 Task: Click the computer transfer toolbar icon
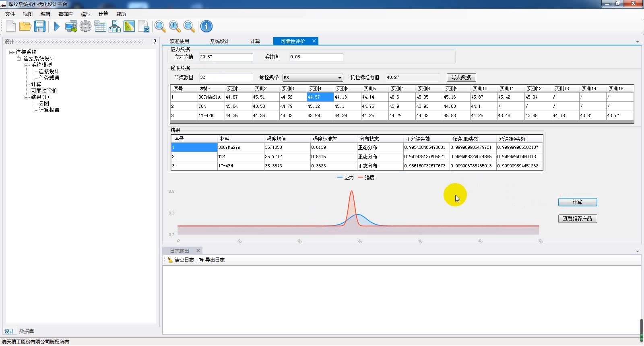click(71, 27)
